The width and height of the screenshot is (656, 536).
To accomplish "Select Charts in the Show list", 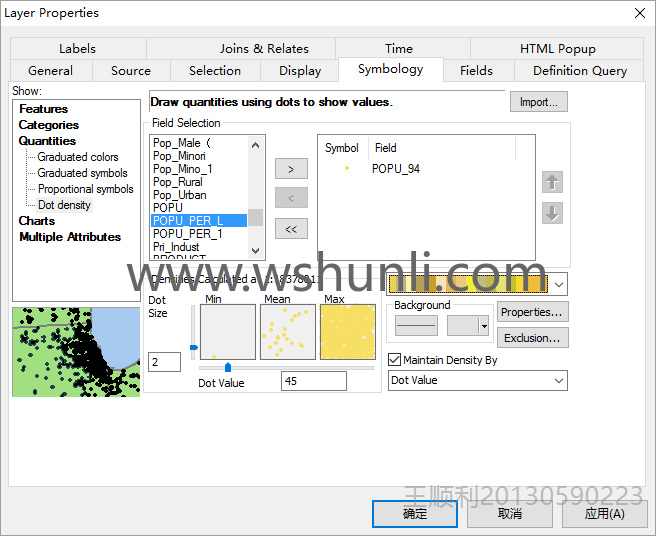I will click(37, 221).
